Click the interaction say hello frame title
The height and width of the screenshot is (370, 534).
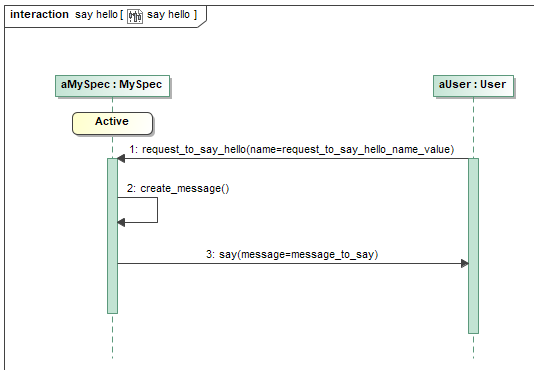pos(104,15)
